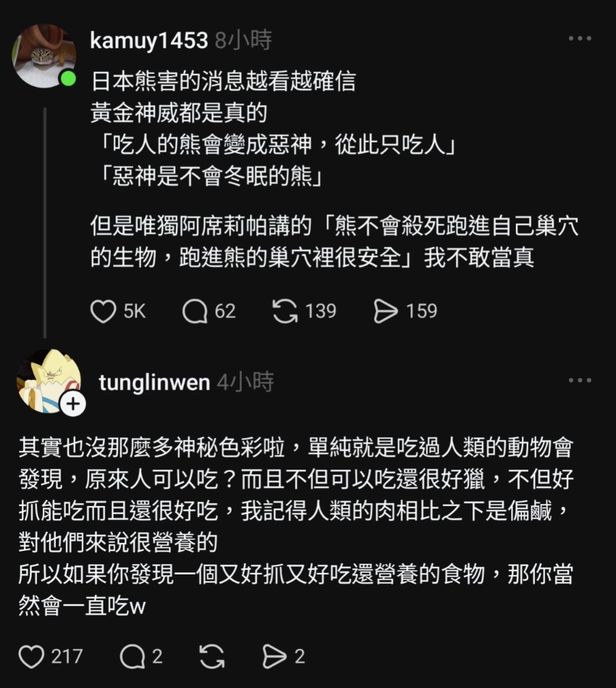Visit the tunglinwen profile via the username

(x=154, y=382)
